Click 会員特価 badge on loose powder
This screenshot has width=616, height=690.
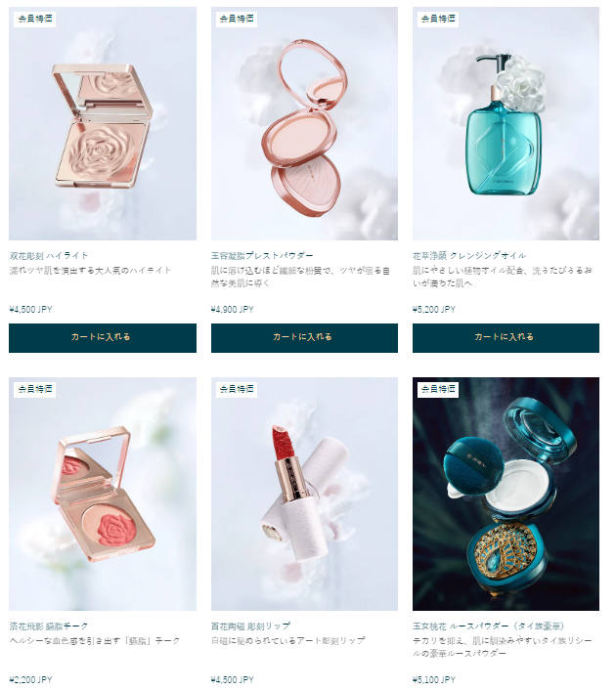438,389
